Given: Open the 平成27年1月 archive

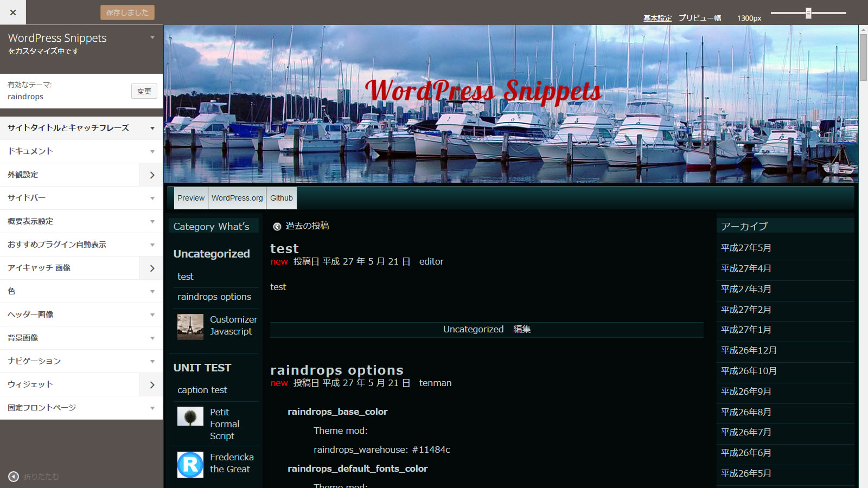Looking at the screenshot, I should pyautogui.click(x=746, y=330).
